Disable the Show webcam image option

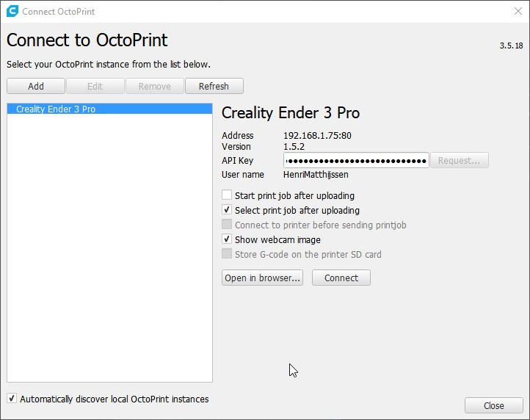click(227, 239)
